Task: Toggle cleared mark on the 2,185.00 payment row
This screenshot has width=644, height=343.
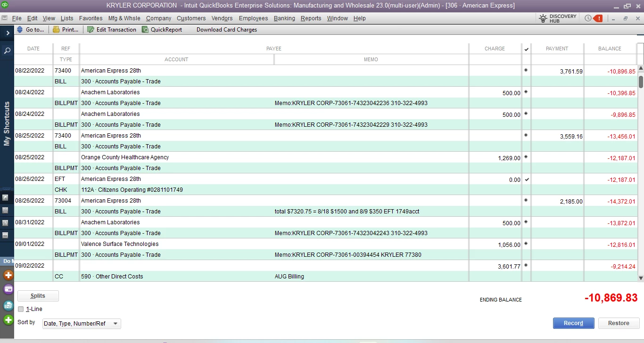Action: pos(526,201)
